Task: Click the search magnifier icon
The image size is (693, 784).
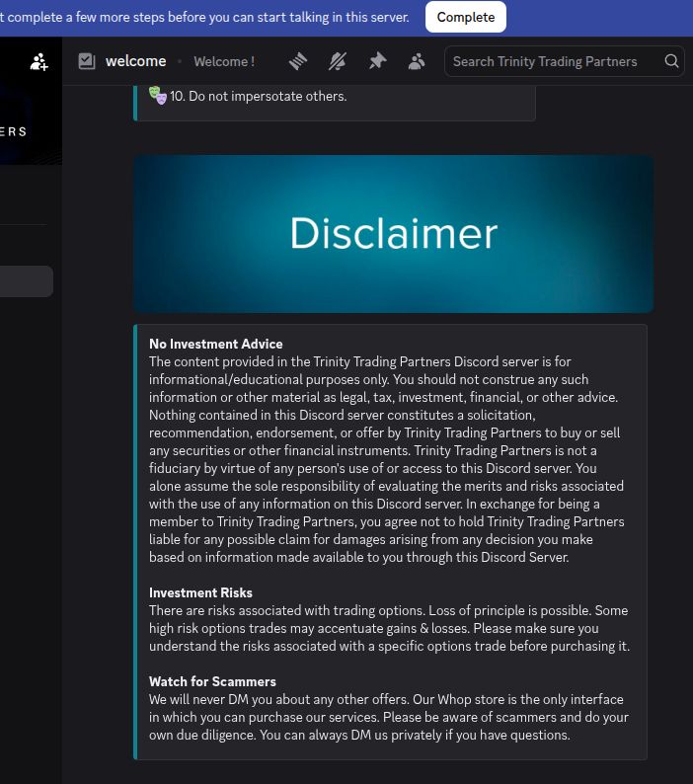Action: [671, 61]
